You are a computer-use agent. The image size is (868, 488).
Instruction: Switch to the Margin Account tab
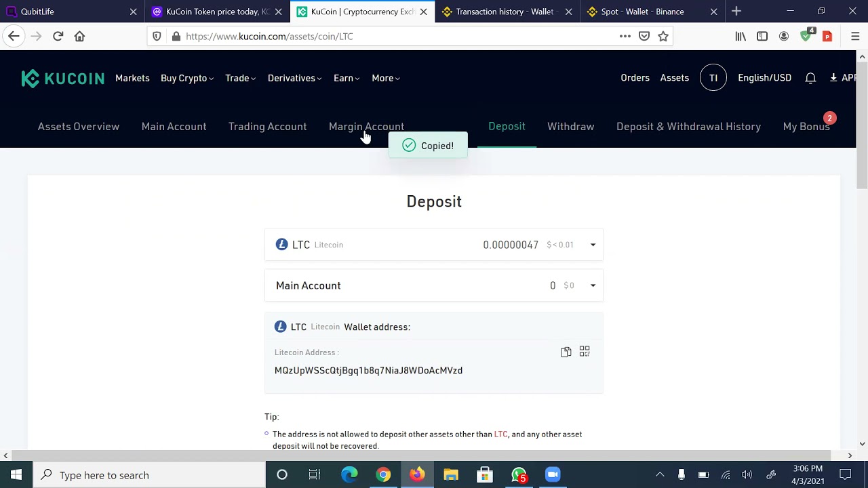point(366,127)
